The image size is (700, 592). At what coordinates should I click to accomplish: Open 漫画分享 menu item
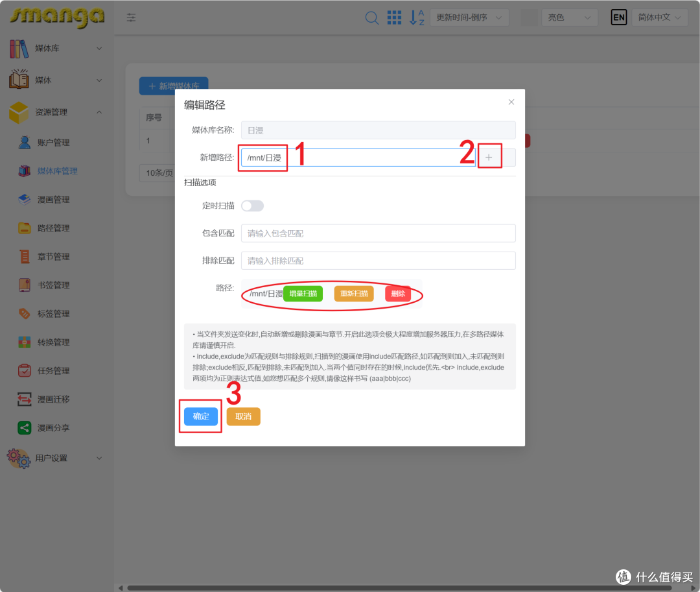tap(54, 428)
